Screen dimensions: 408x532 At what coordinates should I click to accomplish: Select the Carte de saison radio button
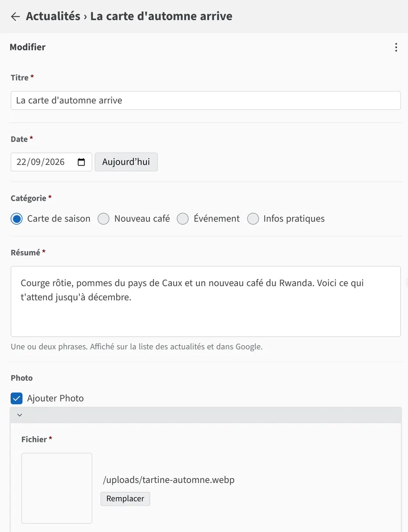point(17,218)
